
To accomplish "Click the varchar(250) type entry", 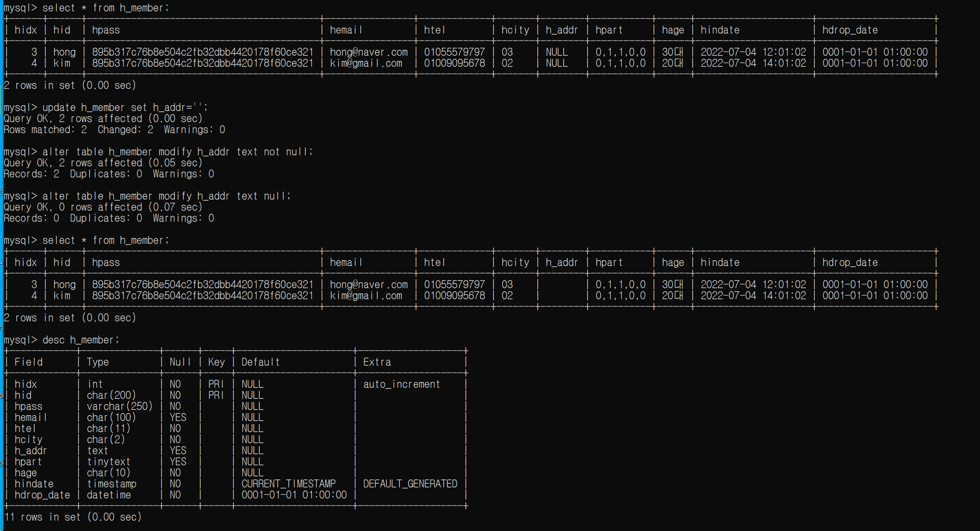I will click(x=119, y=406).
